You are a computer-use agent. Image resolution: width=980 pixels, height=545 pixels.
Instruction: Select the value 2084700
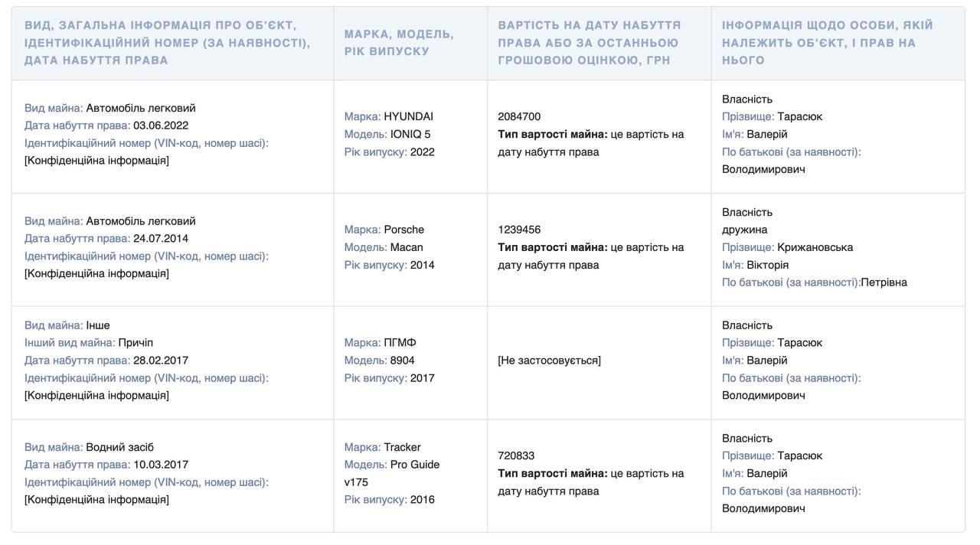[519, 116]
